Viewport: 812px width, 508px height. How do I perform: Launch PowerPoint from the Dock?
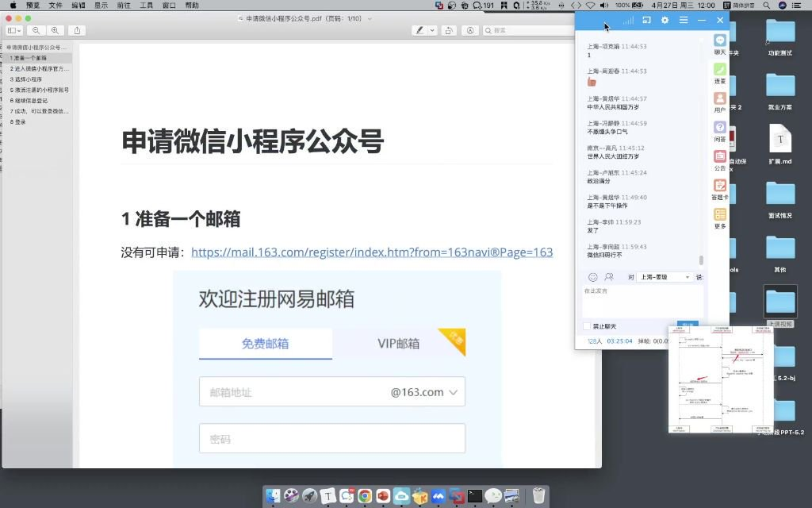pos(383,496)
